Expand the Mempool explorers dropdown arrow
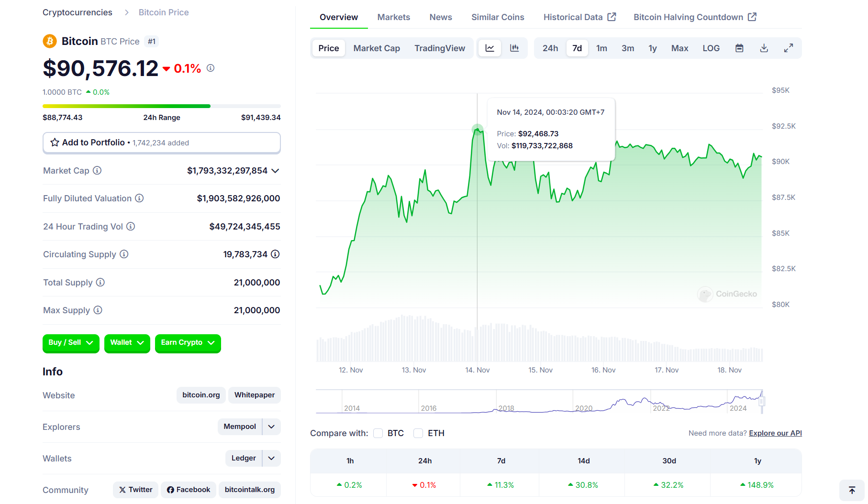868x504 pixels. click(271, 427)
